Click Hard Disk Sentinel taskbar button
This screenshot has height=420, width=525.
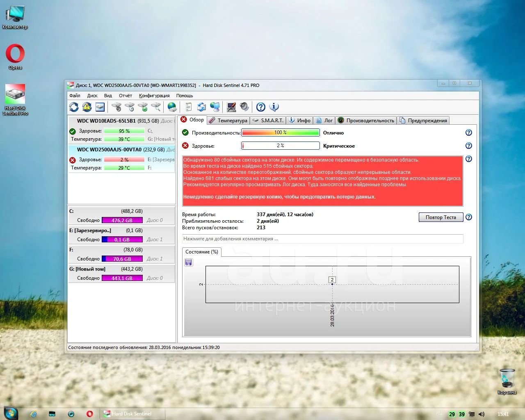[x=132, y=414]
